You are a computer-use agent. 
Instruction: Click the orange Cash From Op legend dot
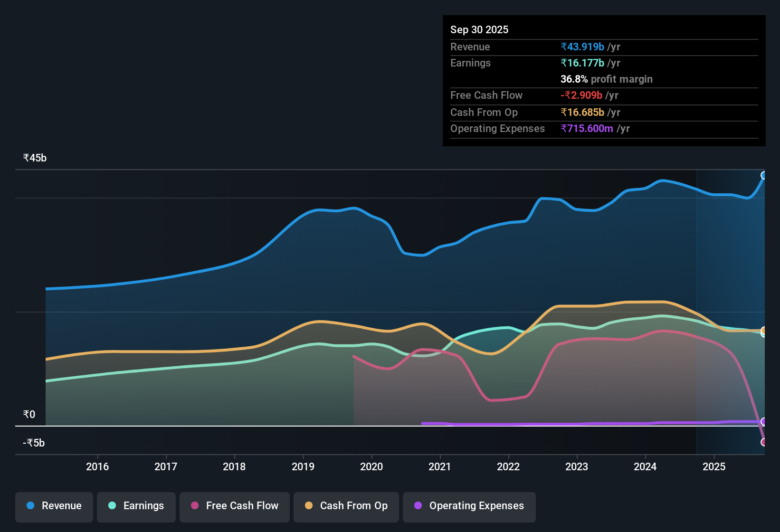click(309, 506)
